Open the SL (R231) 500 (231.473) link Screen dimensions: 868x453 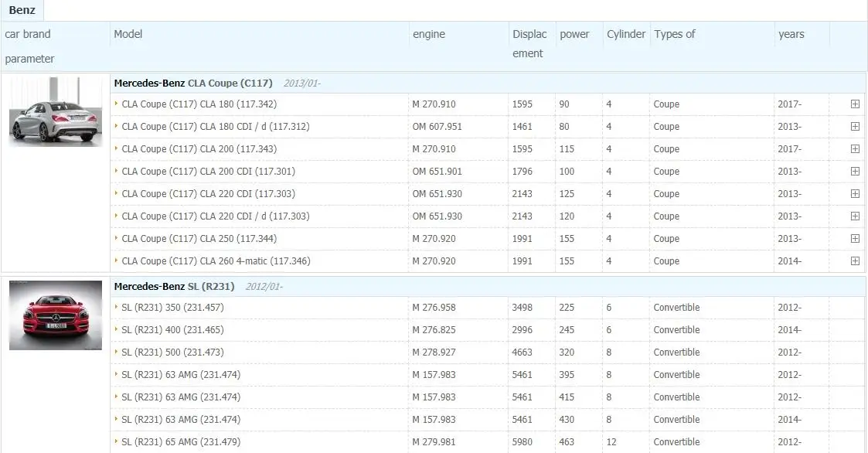point(172,353)
